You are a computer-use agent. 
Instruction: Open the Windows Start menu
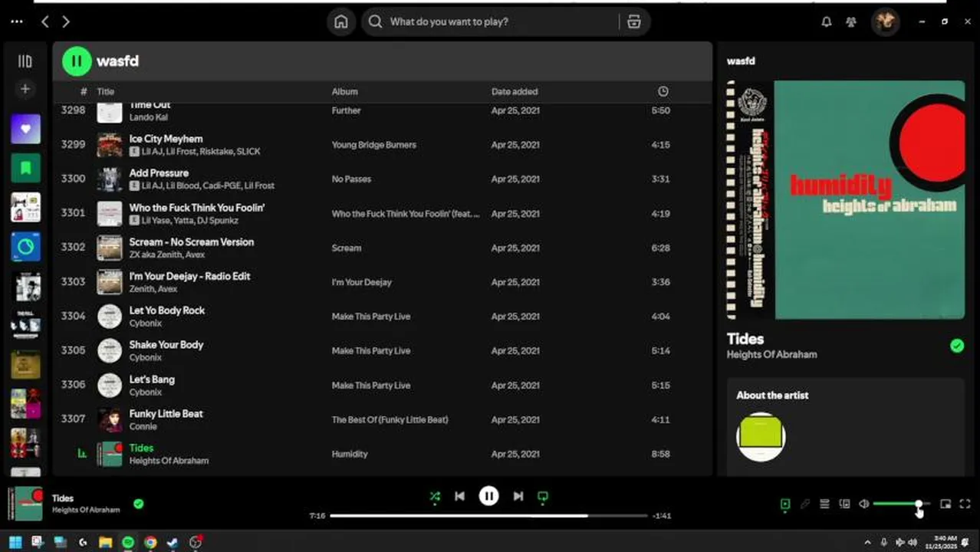(x=15, y=542)
